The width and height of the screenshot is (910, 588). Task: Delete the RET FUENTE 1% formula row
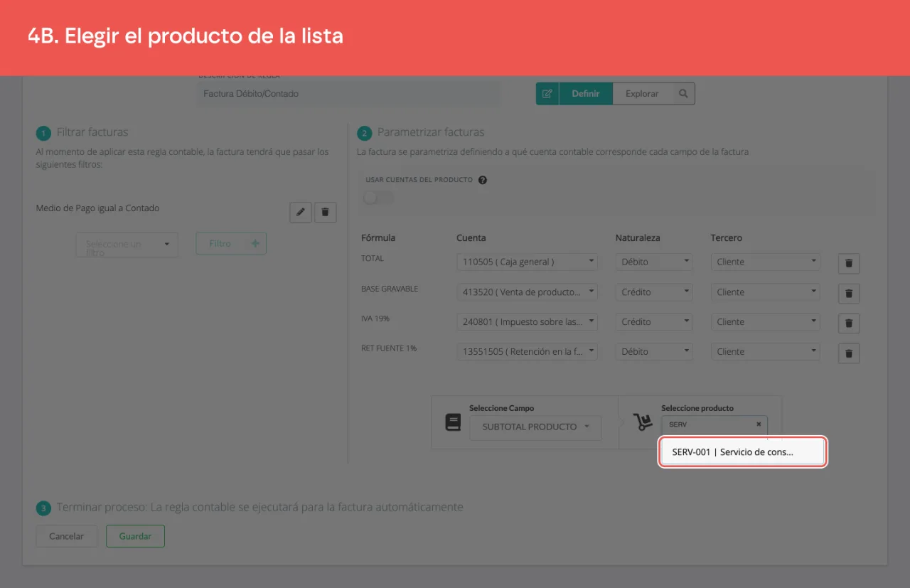tap(849, 353)
